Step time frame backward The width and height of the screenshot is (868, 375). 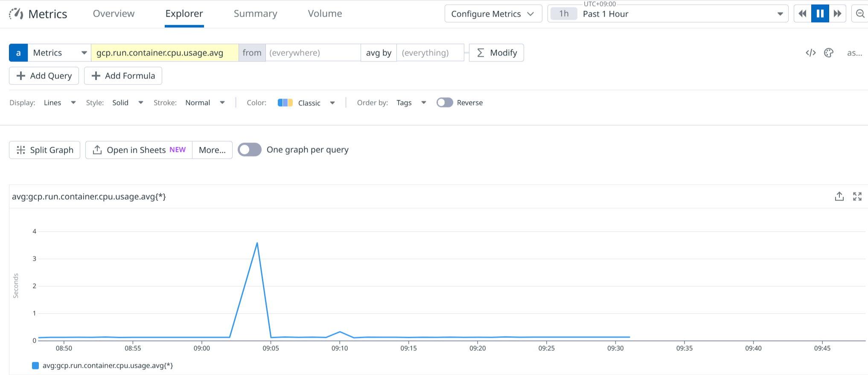(x=802, y=14)
